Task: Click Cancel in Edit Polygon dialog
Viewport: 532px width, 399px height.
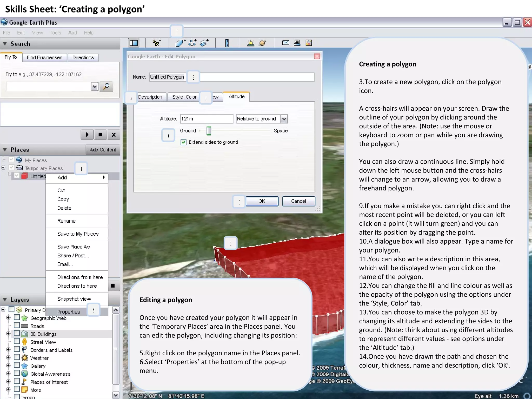Action: click(x=298, y=201)
